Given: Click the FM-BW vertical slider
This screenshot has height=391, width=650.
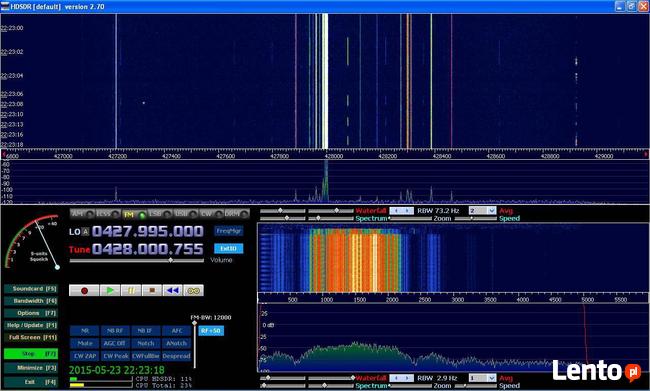Looking at the screenshot, I should tap(194, 343).
